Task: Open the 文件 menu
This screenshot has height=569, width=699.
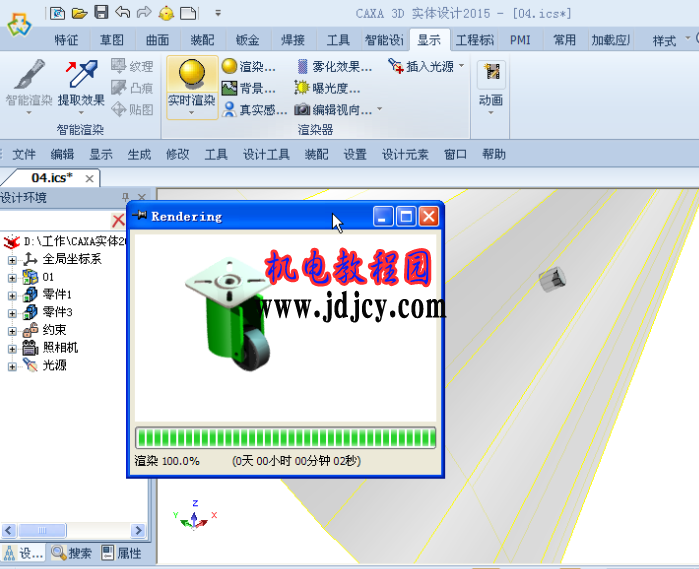Action: [24, 154]
